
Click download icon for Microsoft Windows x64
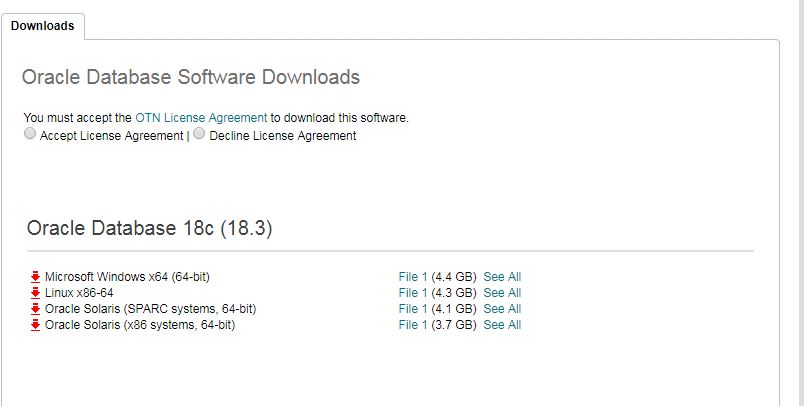coord(35,277)
